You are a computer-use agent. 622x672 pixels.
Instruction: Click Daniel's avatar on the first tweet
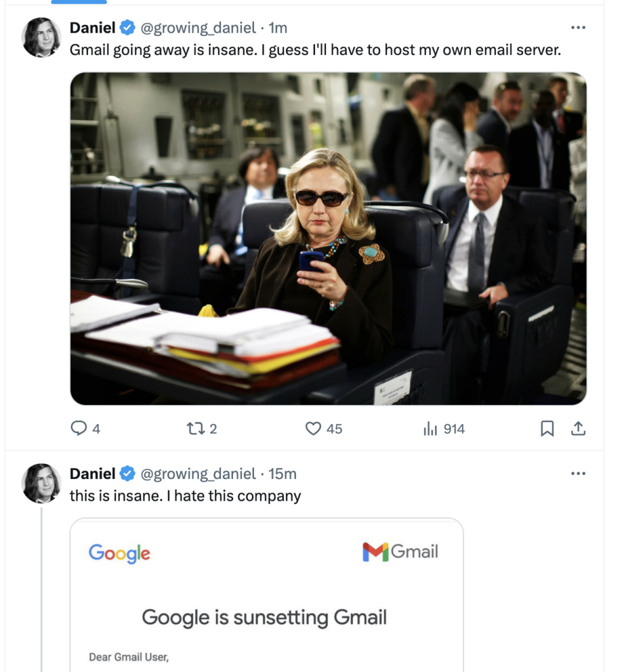point(41,37)
